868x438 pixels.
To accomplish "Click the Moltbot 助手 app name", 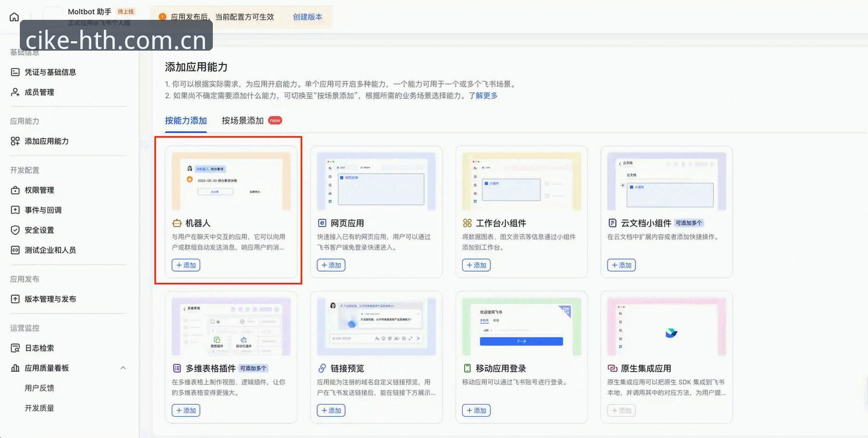I will pos(89,11).
